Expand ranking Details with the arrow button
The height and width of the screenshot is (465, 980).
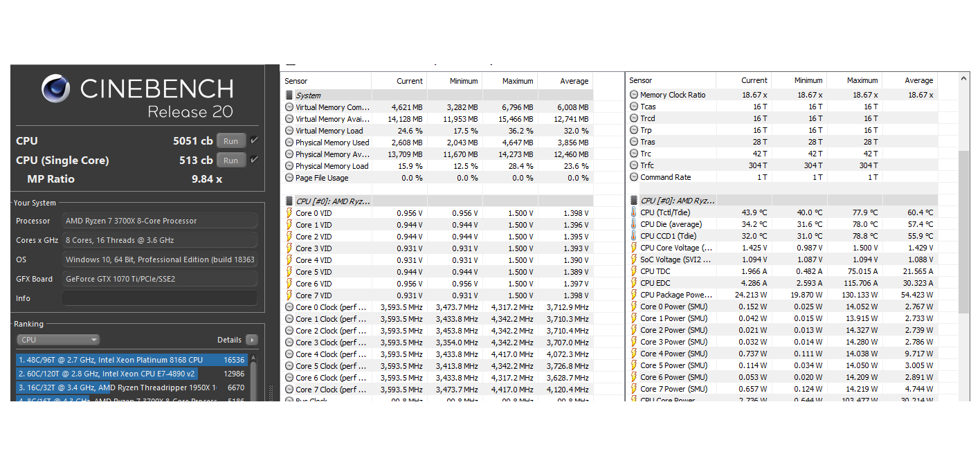251,340
